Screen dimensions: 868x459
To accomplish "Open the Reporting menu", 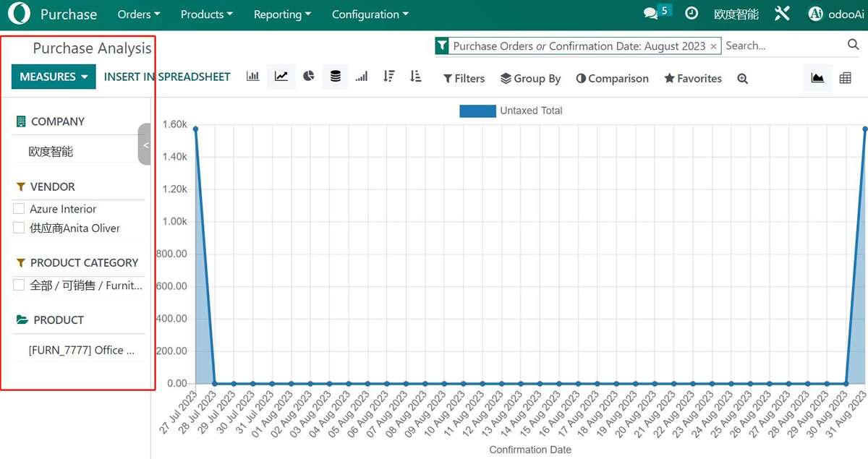I will [x=282, y=14].
